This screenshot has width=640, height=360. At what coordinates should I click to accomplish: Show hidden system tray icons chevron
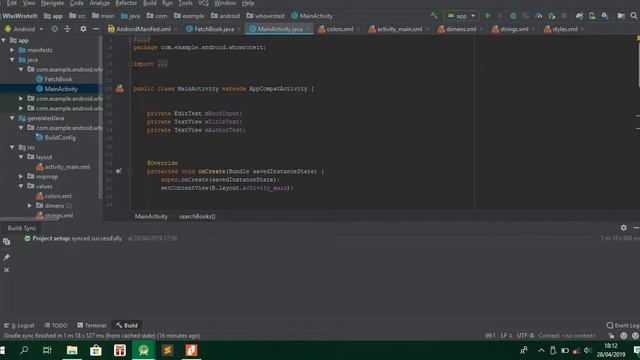[541, 350]
